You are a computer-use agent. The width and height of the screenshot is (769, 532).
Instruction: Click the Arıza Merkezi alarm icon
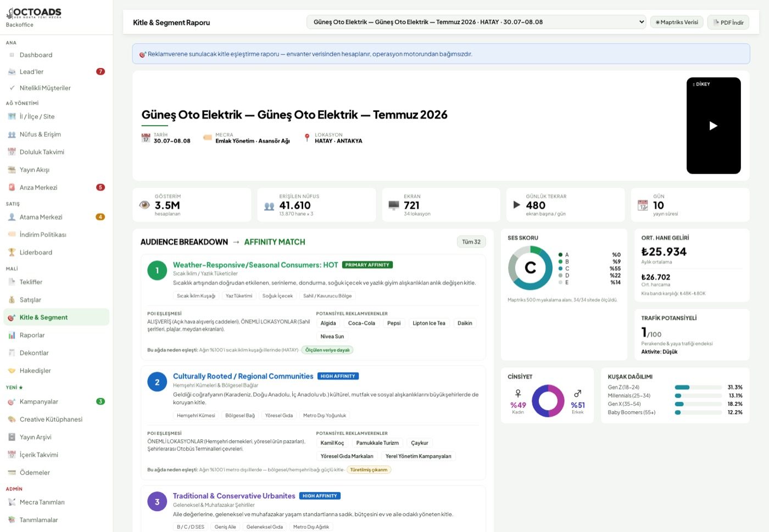point(12,187)
